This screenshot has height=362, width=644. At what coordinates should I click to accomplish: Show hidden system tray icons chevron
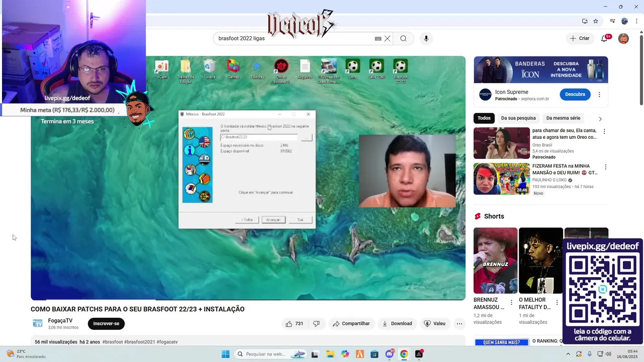pos(569,354)
